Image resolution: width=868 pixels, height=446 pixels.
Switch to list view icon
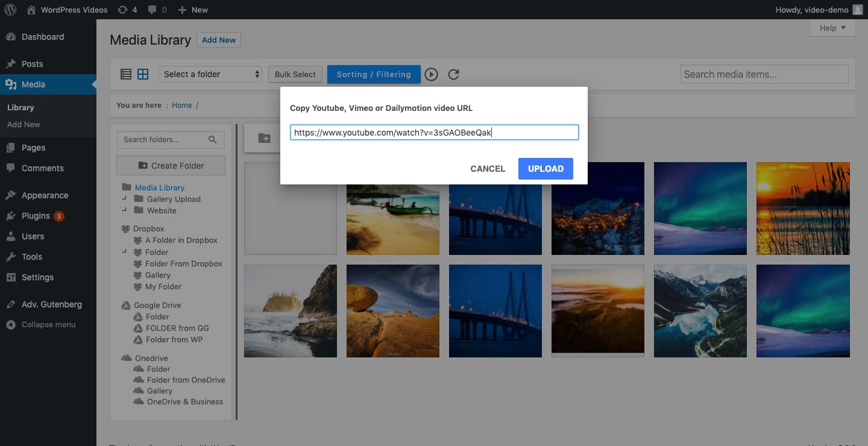pyautogui.click(x=126, y=74)
